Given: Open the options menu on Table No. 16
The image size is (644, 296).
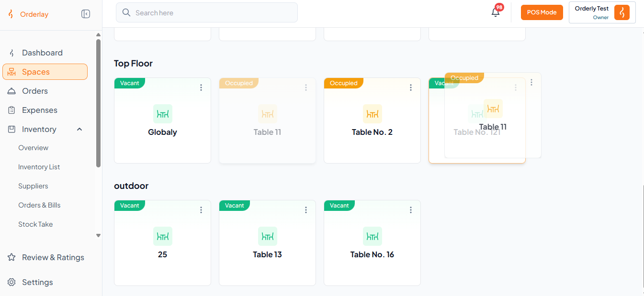Looking at the screenshot, I should tap(411, 210).
